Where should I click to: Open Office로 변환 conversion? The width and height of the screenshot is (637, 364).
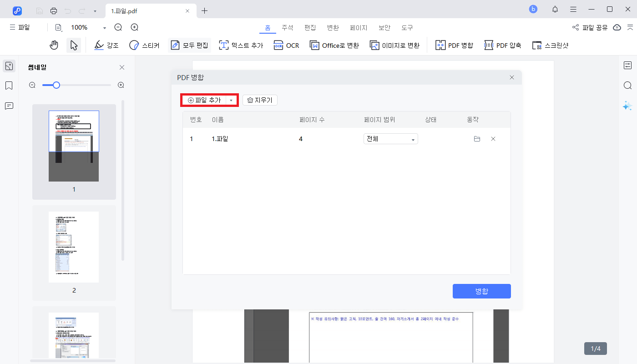(x=334, y=45)
